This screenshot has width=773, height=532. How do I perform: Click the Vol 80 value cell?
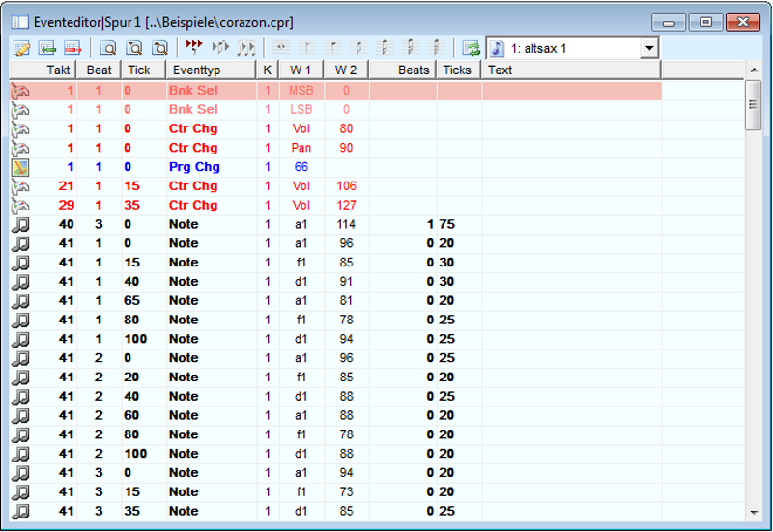click(346, 129)
